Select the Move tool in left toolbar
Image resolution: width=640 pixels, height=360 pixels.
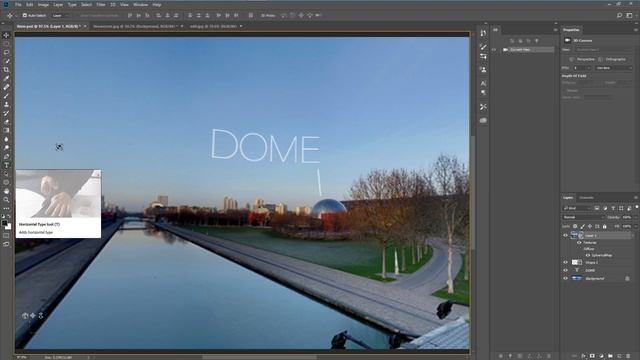point(6,35)
